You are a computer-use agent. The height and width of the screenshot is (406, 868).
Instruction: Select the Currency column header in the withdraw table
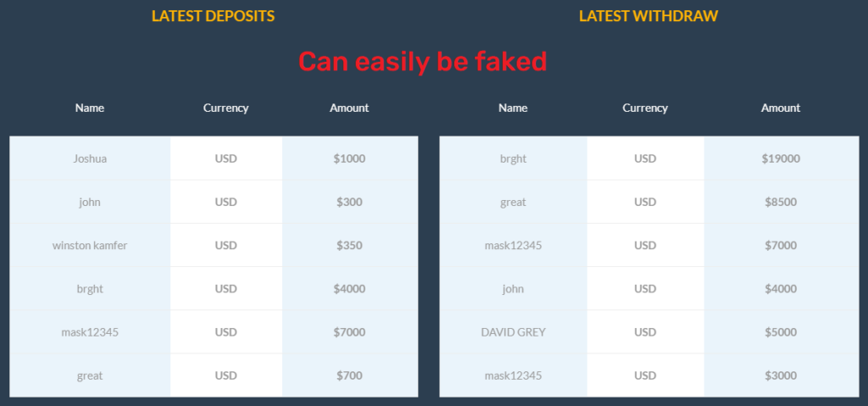(x=645, y=108)
